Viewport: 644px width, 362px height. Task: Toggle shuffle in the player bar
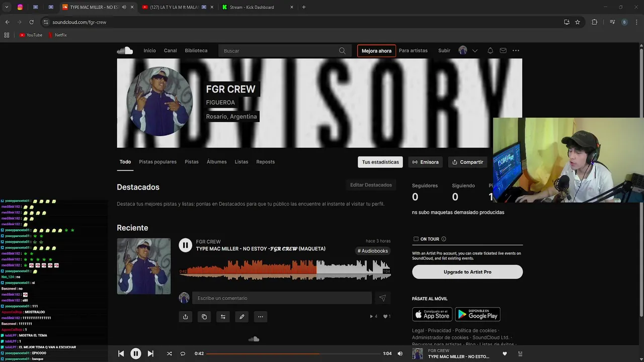tap(169, 353)
